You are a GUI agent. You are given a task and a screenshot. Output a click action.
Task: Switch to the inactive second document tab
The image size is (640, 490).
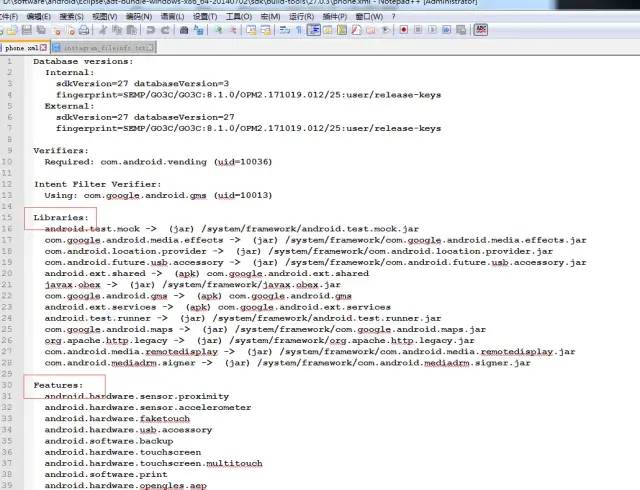(x=103, y=48)
